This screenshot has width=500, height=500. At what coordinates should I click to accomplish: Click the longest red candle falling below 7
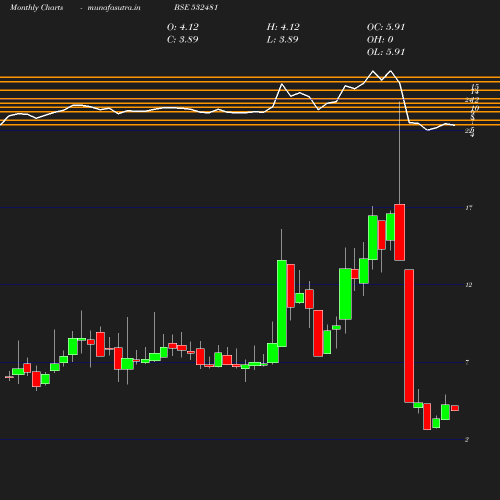coord(409,336)
